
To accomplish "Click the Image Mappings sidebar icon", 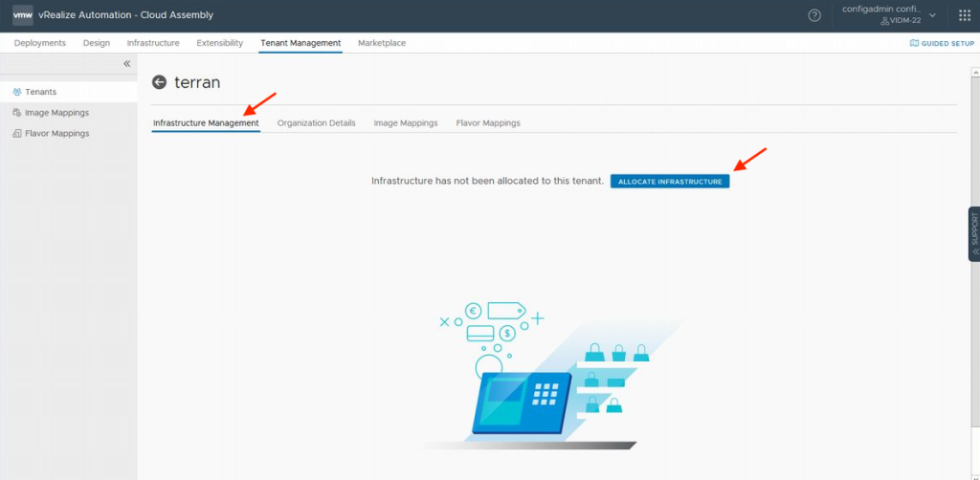I will (x=17, y=113).
